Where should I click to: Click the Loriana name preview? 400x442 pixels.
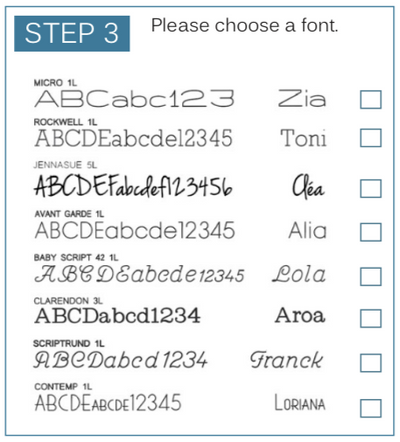[300, 403]
